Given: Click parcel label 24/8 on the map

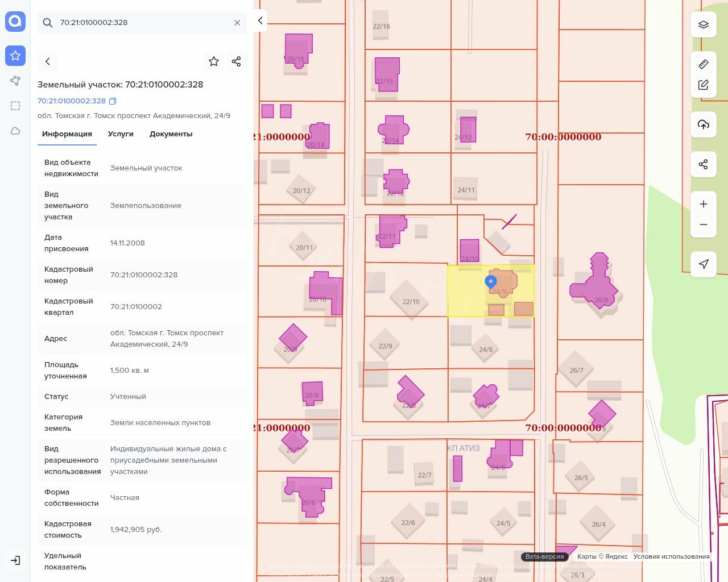Looking at the screenshot, I should pos(486,350).
